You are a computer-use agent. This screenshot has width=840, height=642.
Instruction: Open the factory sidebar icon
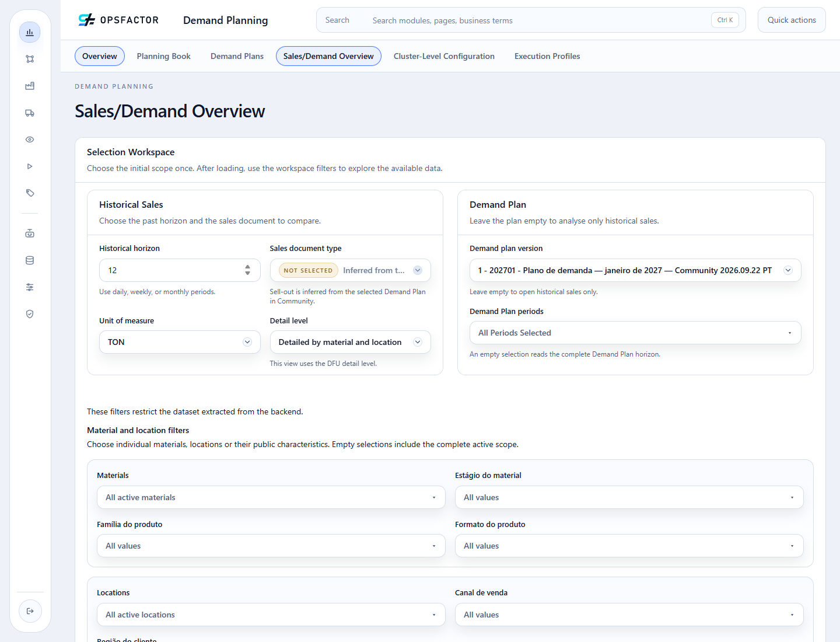coord(30,86)
